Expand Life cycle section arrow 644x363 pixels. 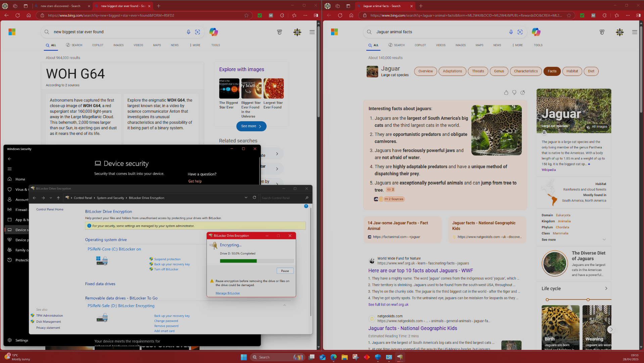[x=606, y=288]
